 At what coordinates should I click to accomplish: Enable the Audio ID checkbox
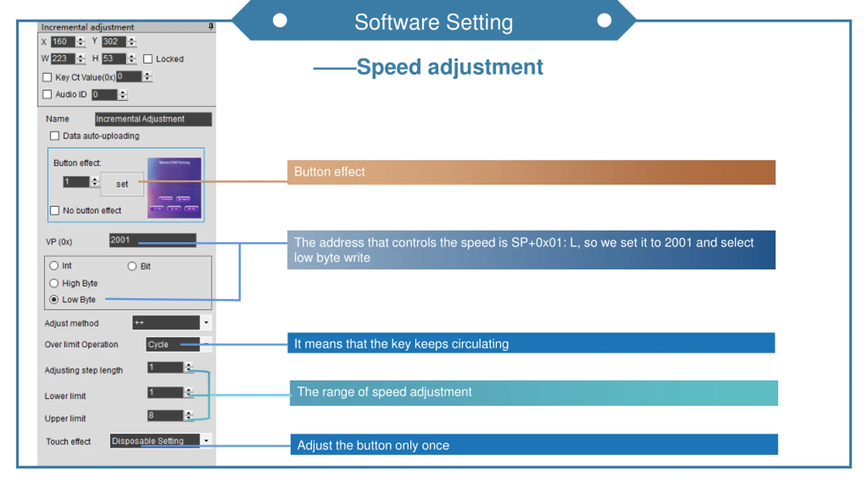[47, 94]
